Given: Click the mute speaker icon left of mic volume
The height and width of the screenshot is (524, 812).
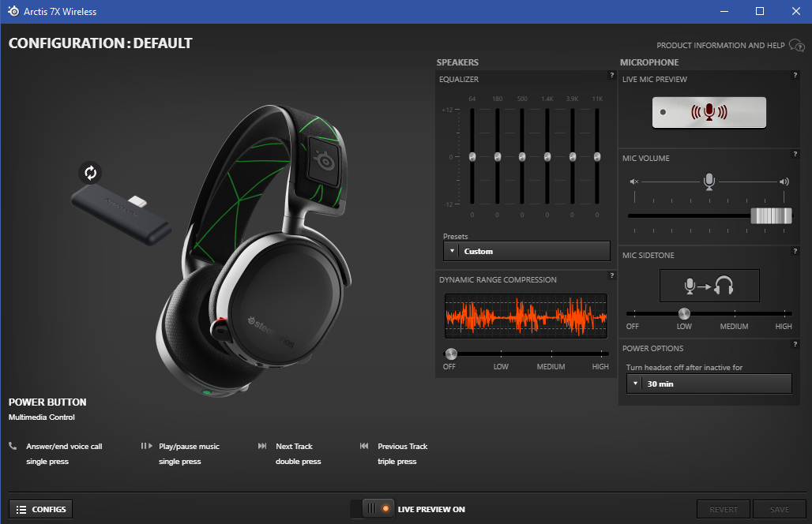Looking at the screenshot, I should click(634, 181).
